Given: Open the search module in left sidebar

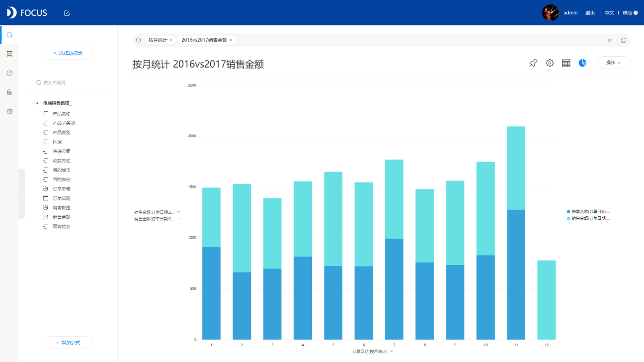Looking at the screenshot, I should click(9, 35).
